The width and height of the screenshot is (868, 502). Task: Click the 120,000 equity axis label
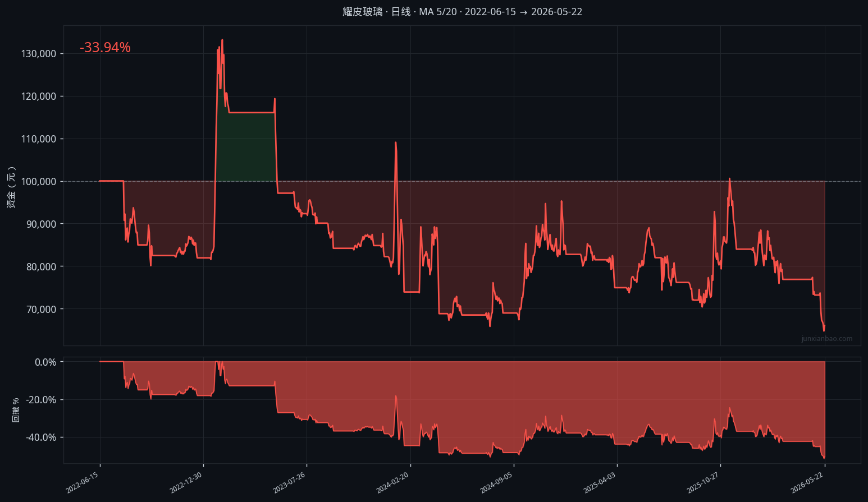tap(38, 96)
